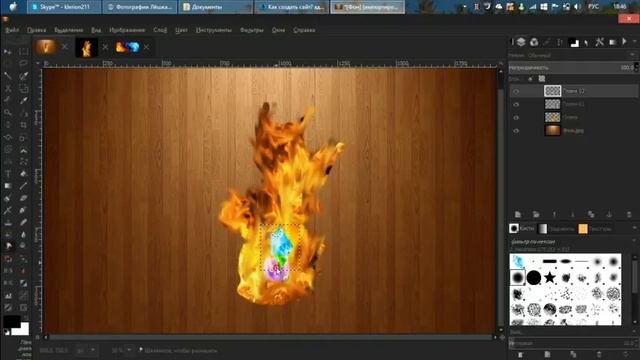Screen dimensions: 640x360
Task: Click the black foreground color swatch
Action: coord(12,322)
